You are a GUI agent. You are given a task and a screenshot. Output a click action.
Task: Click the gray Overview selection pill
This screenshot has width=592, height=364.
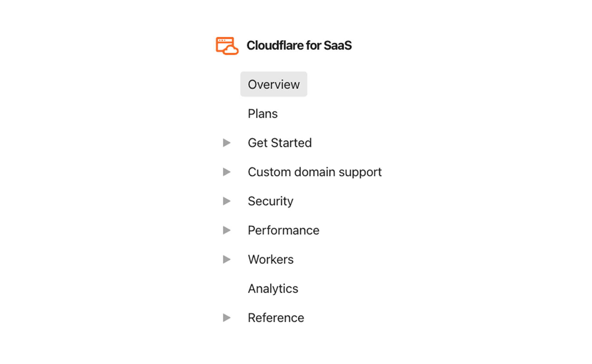[x=274, y=84]
